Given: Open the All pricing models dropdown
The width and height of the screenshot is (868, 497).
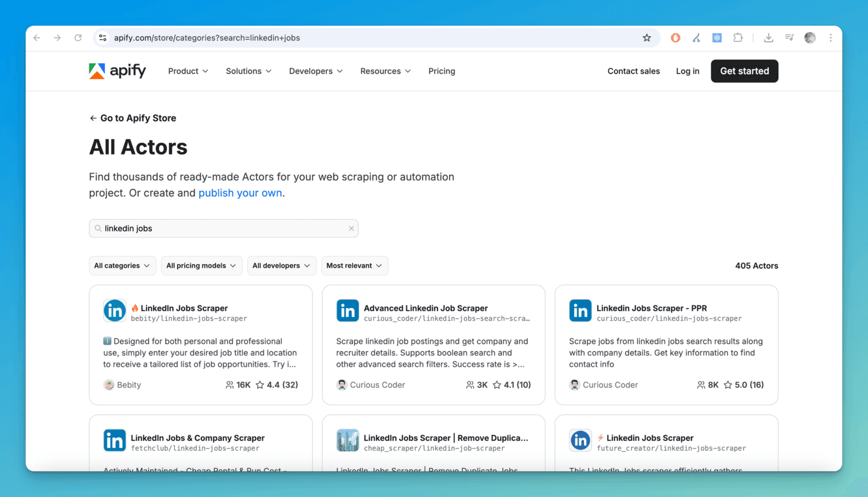Looking at the screenshot, I should pyautogui.click(x=201, y=266).
